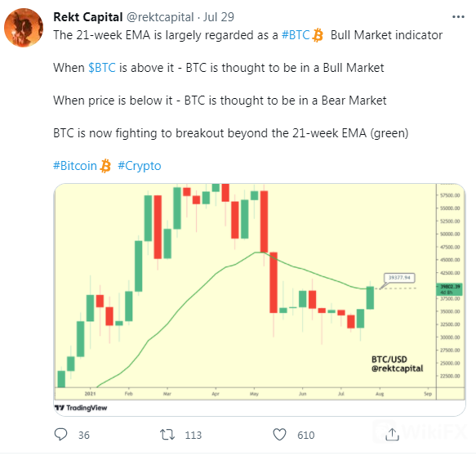This screenshot has width=476, height=456.
Task: Like the tweet with the heart icon
Action: [x=279, y=435]
